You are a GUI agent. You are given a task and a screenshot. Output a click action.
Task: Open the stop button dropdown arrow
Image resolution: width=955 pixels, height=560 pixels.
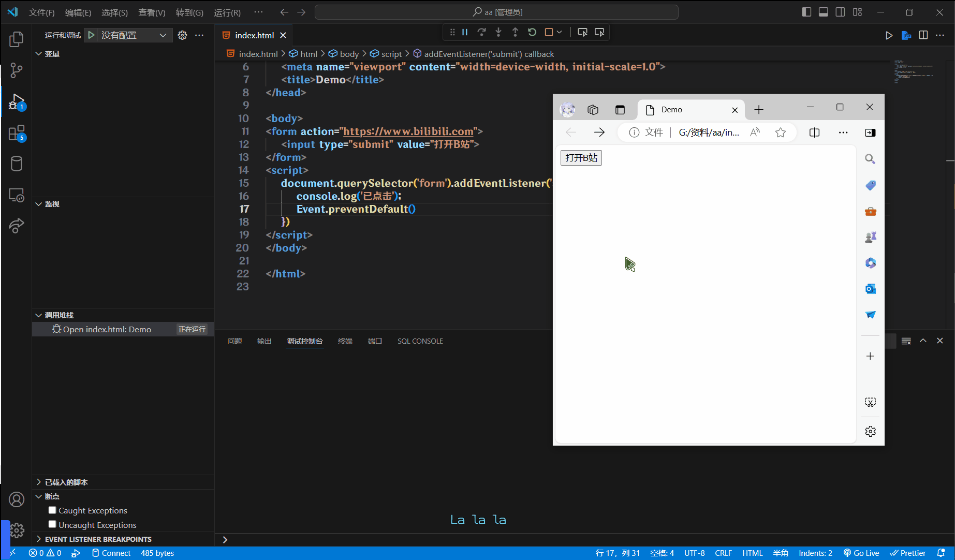[560, 32]
